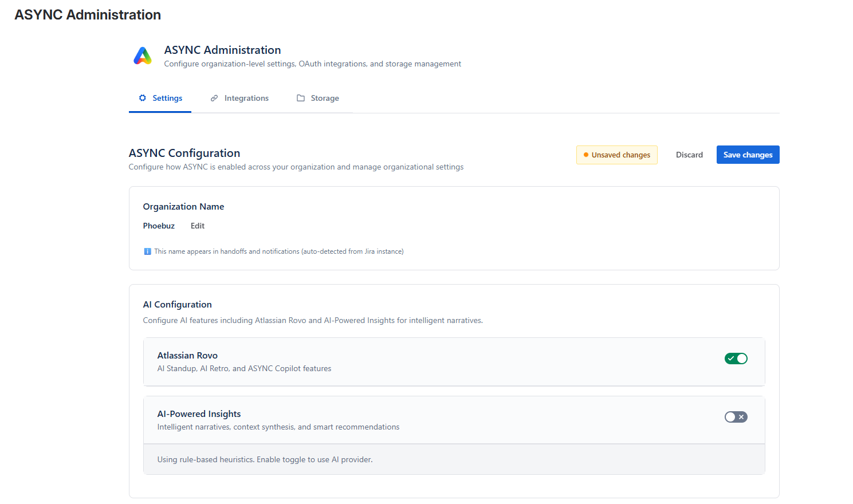Edit the organization name Phoebuz
Image resolution: width=853 pixels, height=504 pixels.
click(x=197, y=225)
